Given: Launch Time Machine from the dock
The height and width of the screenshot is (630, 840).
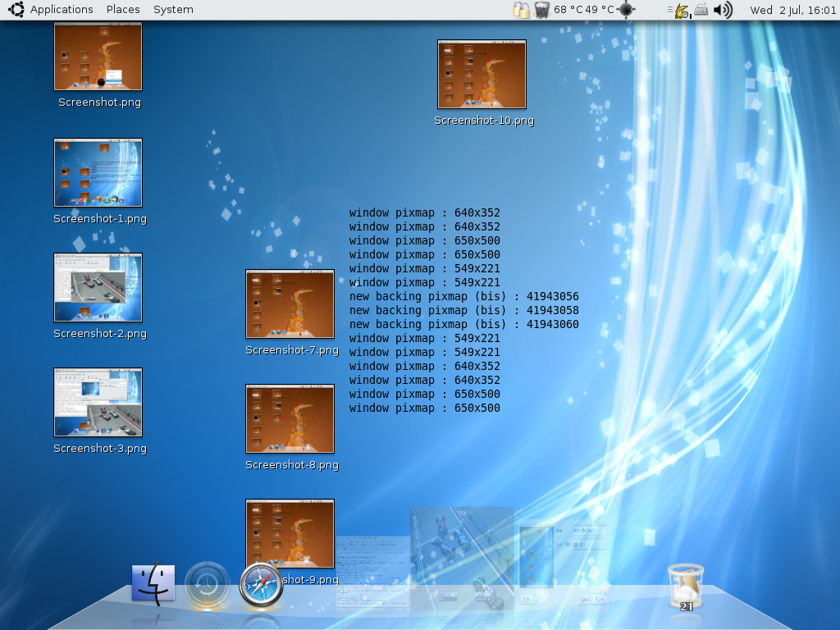Looking at the screenshot, I should click(207, 585).
